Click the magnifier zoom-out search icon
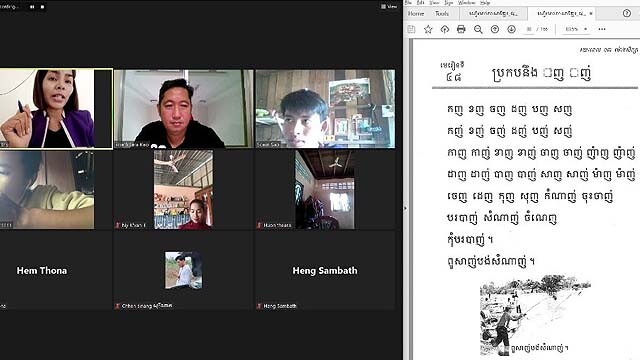This screenshot has width=640, height=360. click(x=478, y=29)
